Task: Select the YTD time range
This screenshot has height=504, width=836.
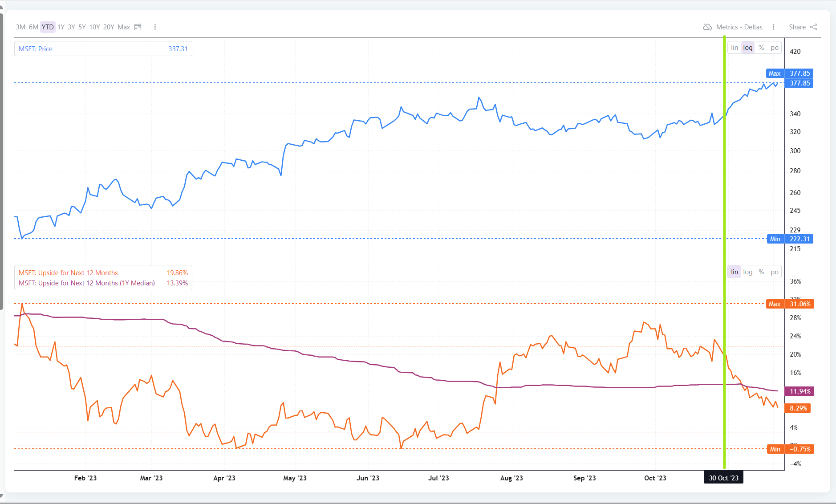Action: click(48, 27)
